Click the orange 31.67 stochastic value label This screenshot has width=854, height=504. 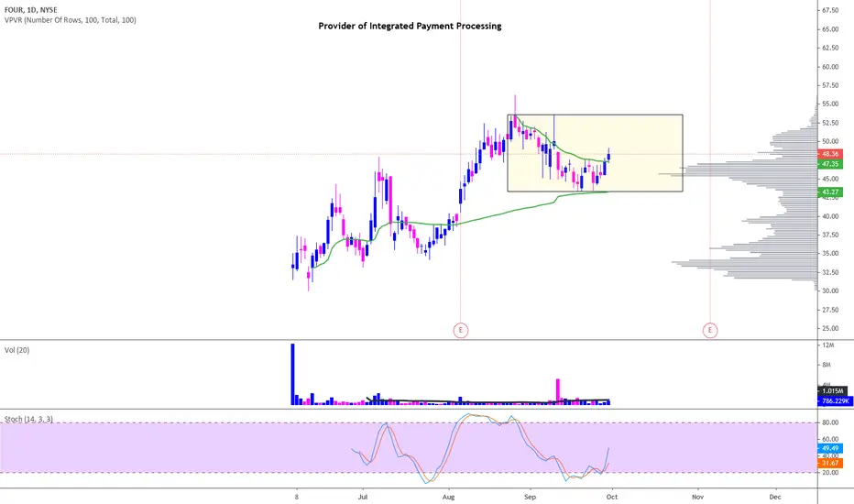tap(830, 463)
